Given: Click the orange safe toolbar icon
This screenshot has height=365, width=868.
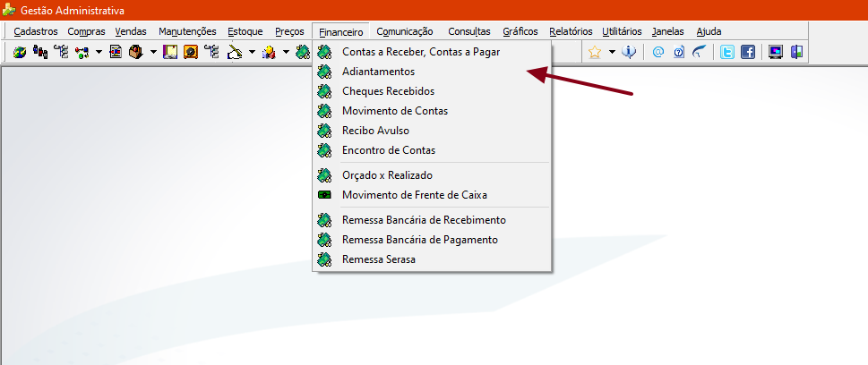Looking at the screenshot, I should [191, 53].
